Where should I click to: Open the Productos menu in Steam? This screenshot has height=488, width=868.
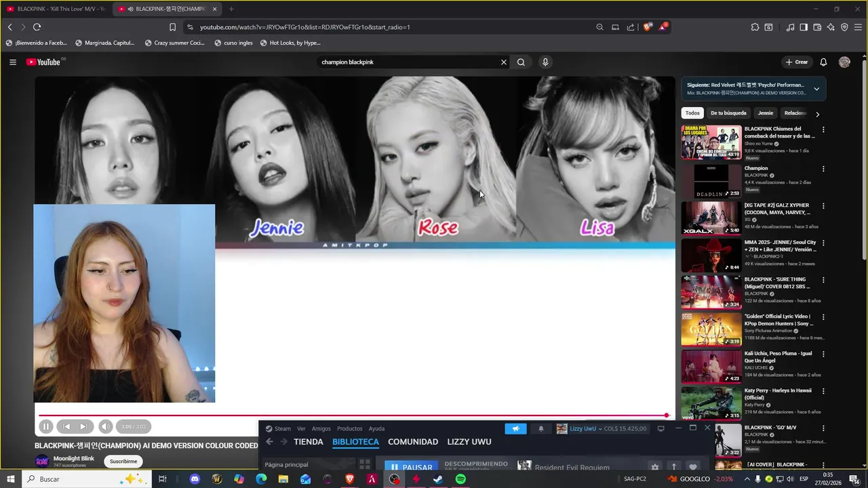click(x=349, y=428)
